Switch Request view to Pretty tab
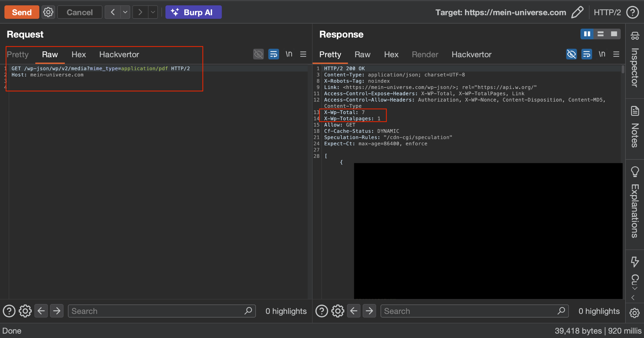The width and height of the screenshot is (644, 338). point(18,54)
